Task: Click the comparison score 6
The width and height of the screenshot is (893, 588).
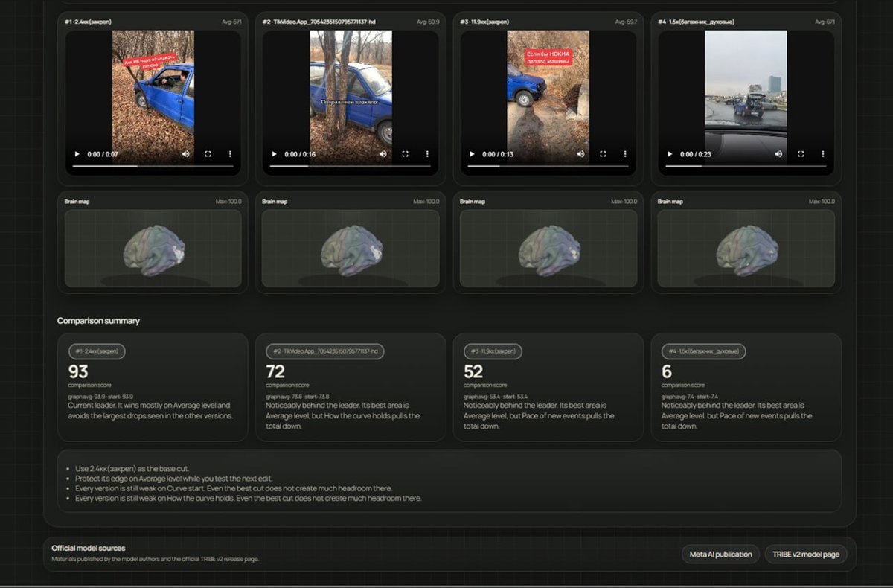Action: (667, 371)
